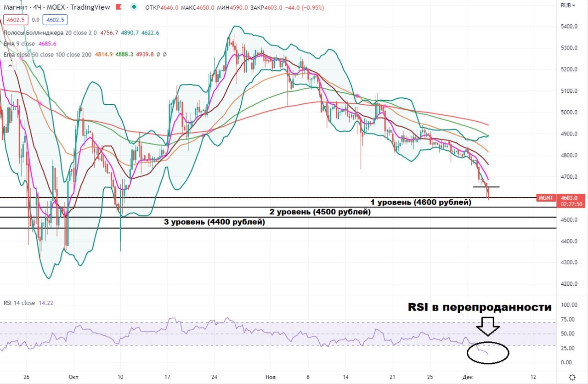Viewport: 588px width, 384px height.
Task: Click the blue 4602.5 buy price box
Action: coord(55,20)
